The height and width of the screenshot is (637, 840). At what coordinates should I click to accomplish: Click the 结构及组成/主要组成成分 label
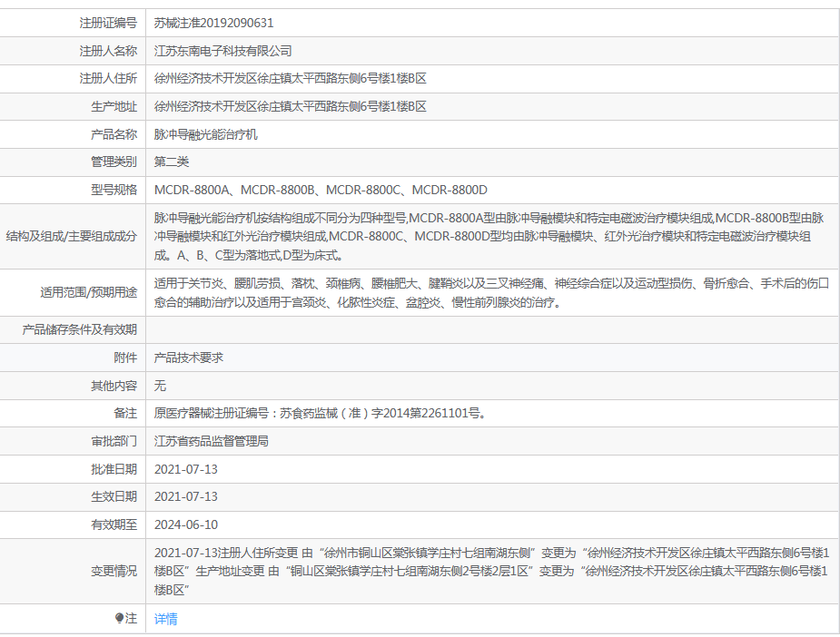coord(72,236)
